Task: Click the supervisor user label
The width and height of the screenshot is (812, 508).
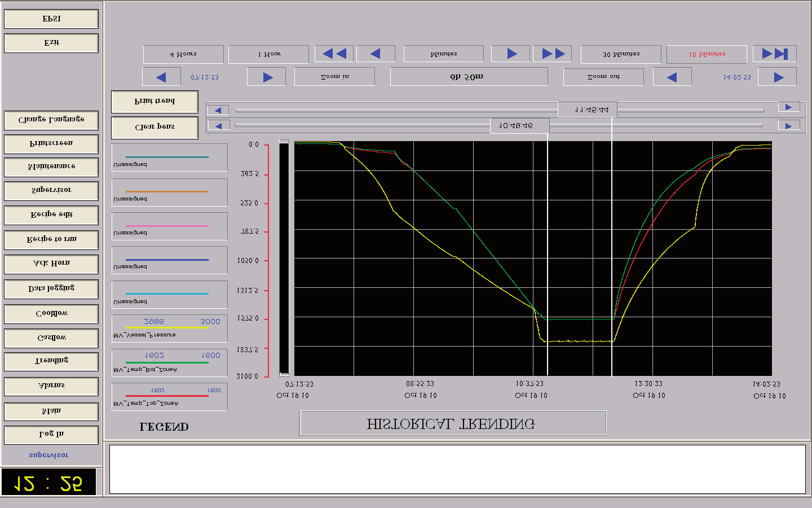Action: point(48,455)
